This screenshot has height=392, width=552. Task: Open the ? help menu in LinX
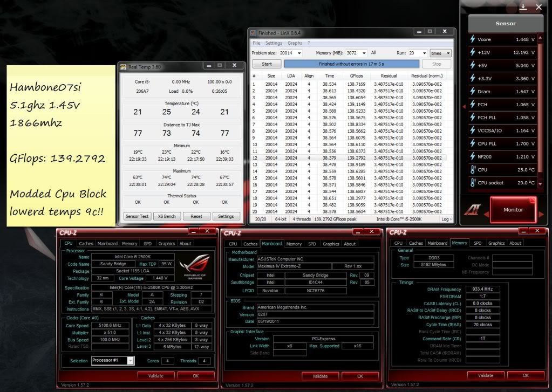point(309,43)
